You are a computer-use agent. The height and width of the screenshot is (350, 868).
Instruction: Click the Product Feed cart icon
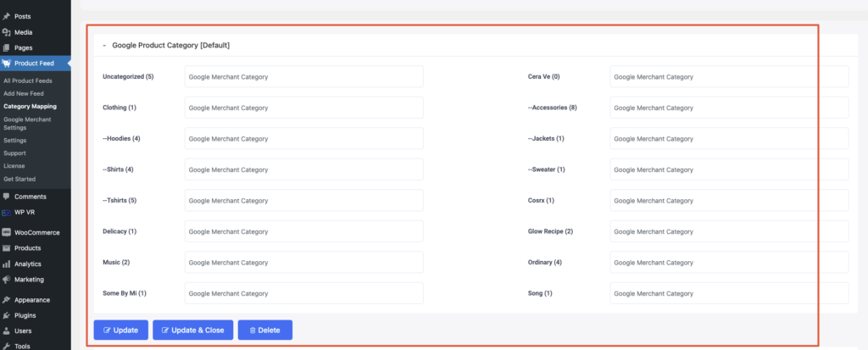pyautogui.click(x=7, y=63)
